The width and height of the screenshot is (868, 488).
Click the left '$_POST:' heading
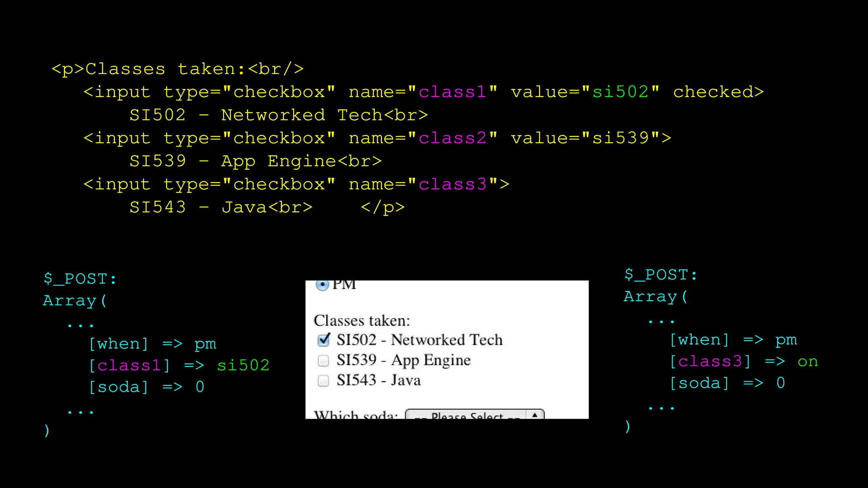pos(80,279)
